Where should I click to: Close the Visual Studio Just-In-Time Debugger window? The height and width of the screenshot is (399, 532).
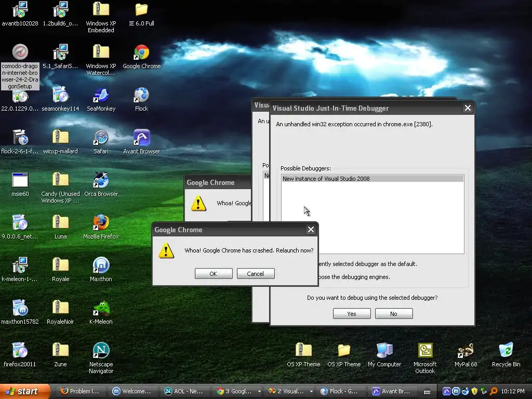[x=468, y=108]
